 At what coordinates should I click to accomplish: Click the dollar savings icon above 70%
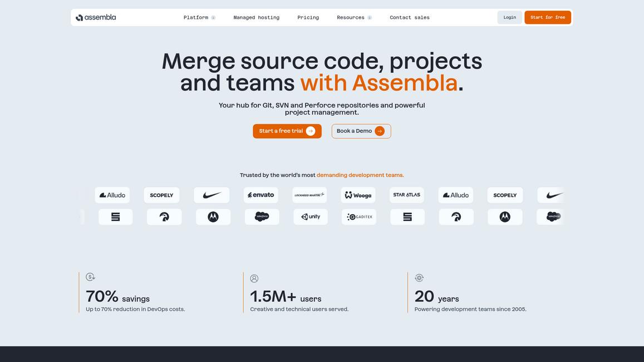click(90, 277)
